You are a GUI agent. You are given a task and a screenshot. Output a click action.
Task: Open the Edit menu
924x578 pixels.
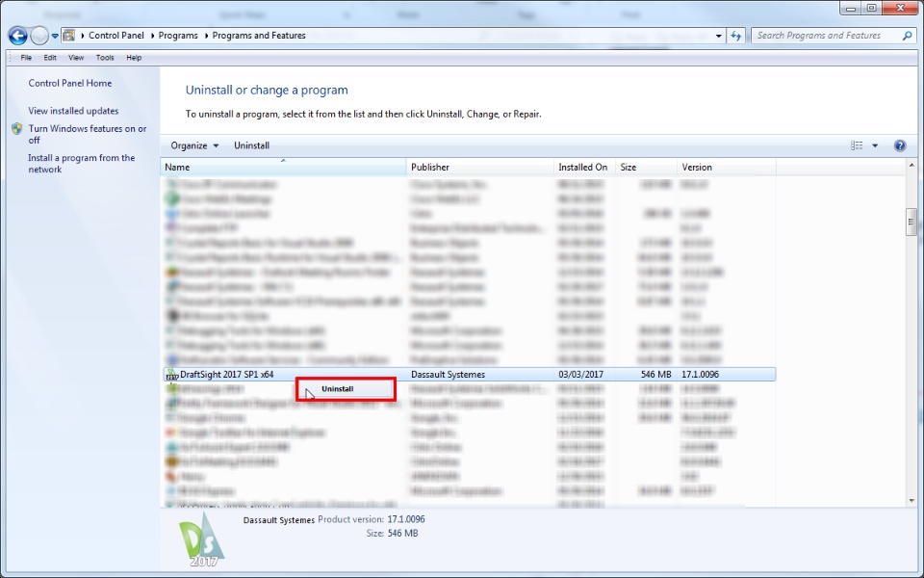click(50, 58)
